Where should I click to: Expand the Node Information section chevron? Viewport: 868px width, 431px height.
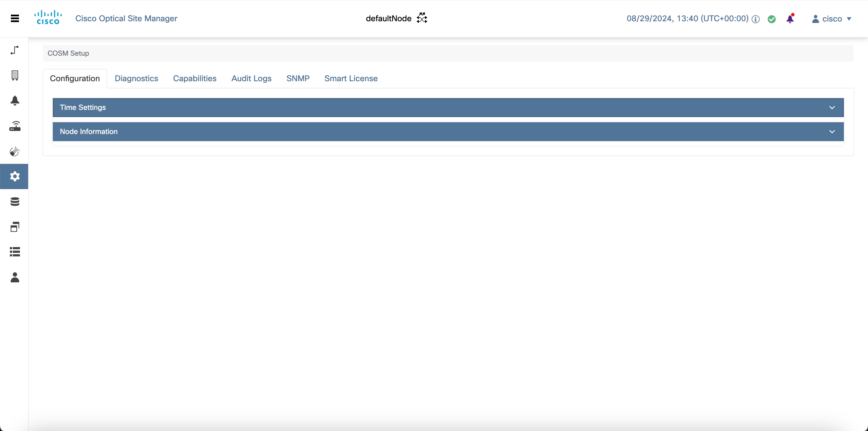(x=832, y=132)
